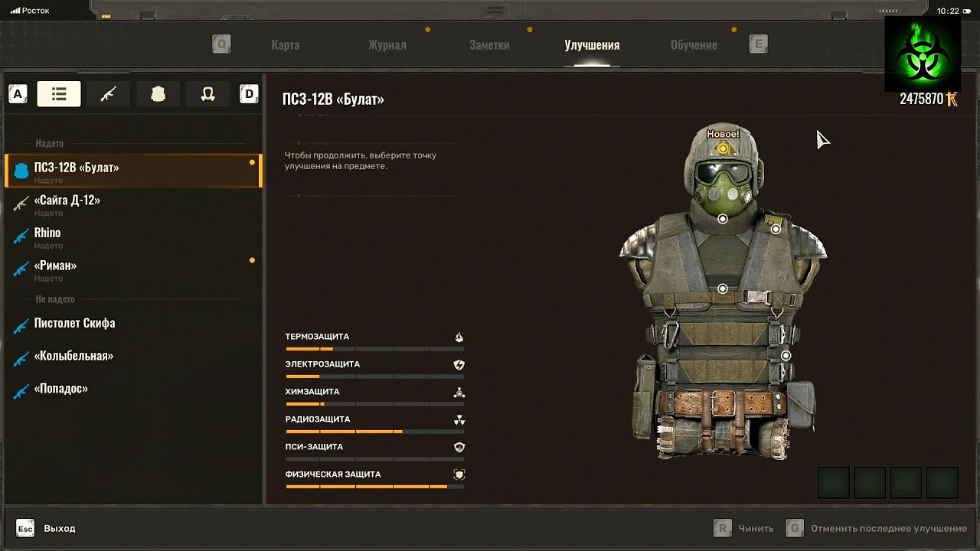This screenshot has width=980, height=551.
Task: Select the chest center upgrade point
Action: [723, 289]
